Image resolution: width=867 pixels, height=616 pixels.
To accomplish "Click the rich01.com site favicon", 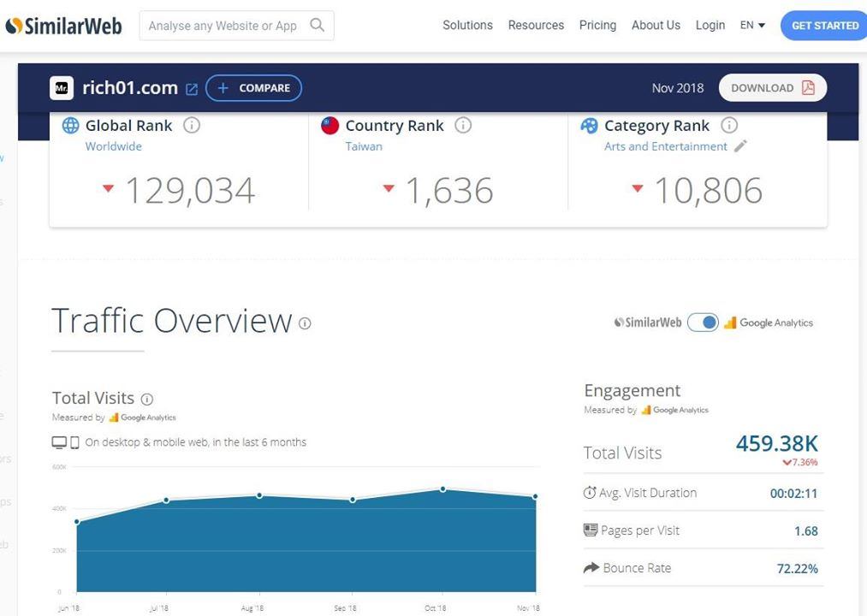I will 62,88.
